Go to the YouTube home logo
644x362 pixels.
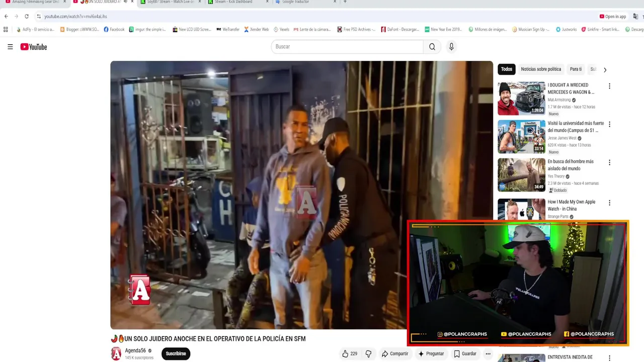(34, 47)
